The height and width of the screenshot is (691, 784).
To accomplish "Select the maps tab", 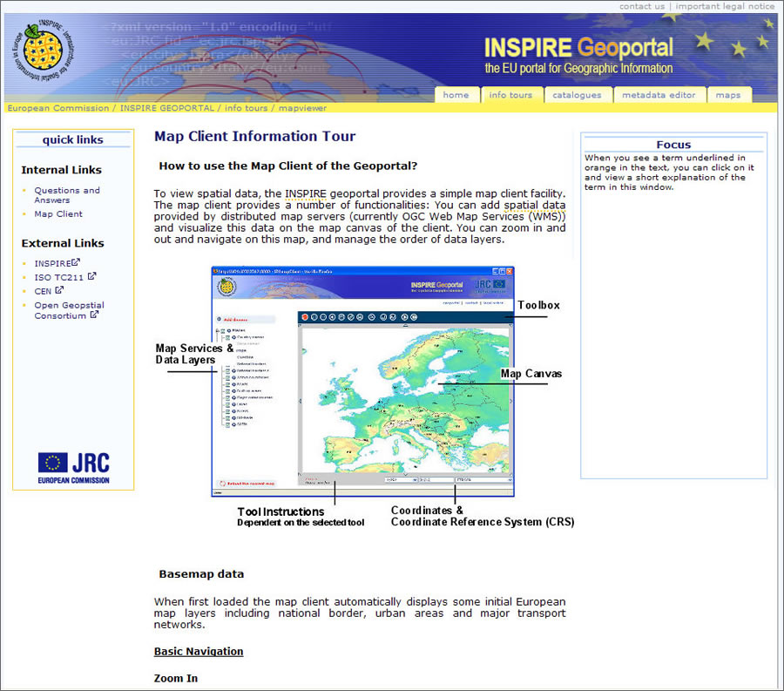I will [728, 94].
